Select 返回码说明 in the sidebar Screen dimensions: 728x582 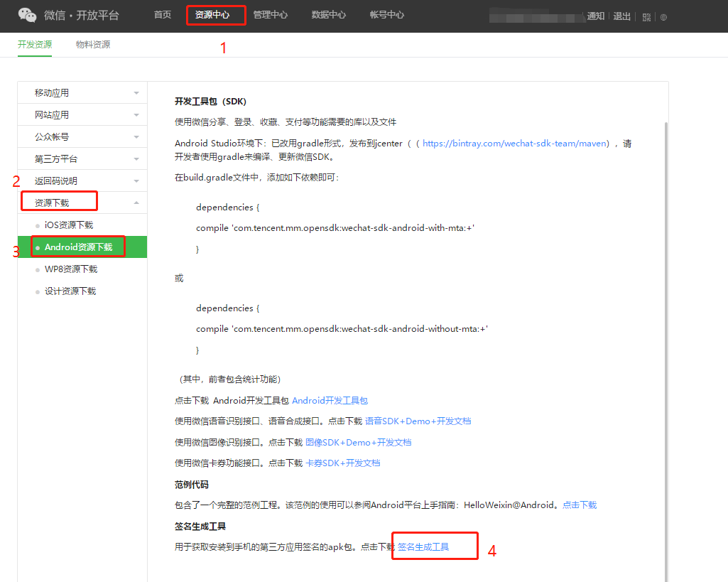(x=55, y=181)
